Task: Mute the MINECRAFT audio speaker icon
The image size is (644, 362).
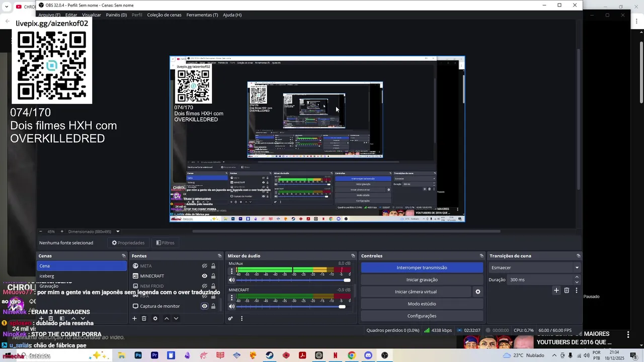Action: [232, 306]
